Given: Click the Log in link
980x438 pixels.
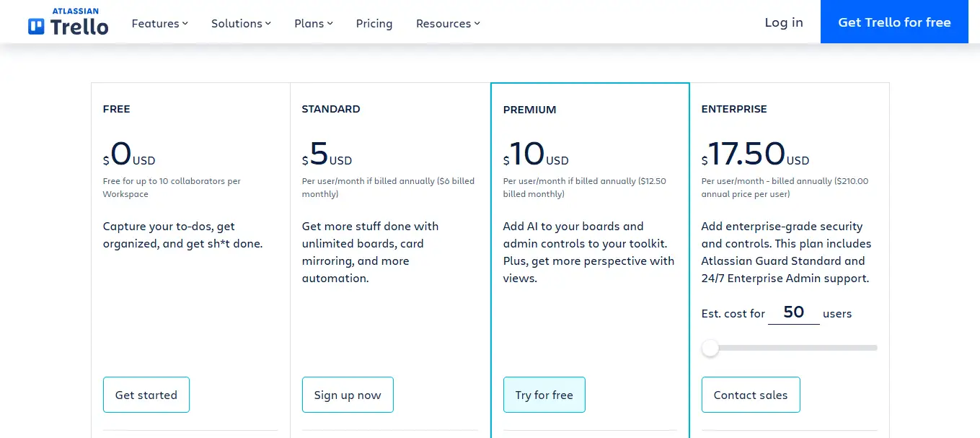Looking at the screenshot, I should [x=783, y=22].
